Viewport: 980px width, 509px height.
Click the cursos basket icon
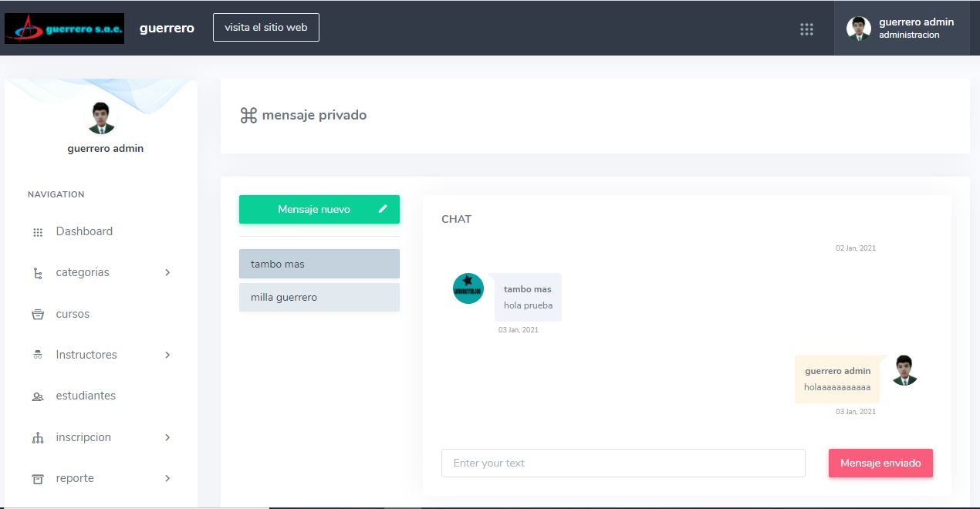point(38,314)
